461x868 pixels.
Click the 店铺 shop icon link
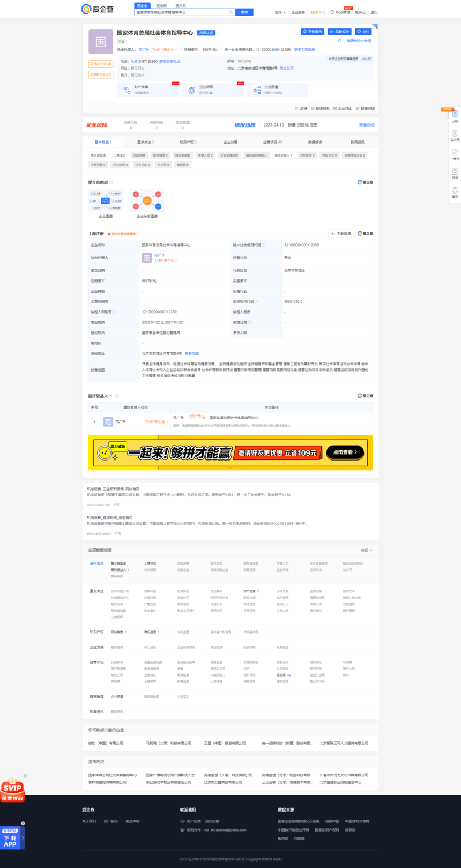[301, 109]
